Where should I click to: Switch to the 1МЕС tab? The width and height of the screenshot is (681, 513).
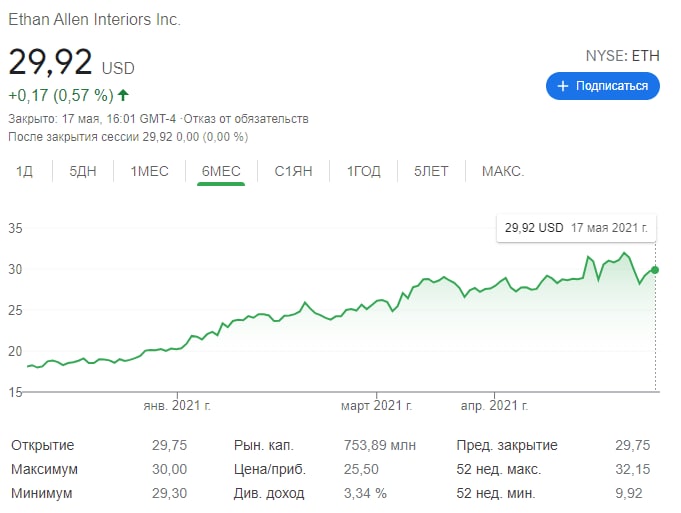[x=149, y=171]
